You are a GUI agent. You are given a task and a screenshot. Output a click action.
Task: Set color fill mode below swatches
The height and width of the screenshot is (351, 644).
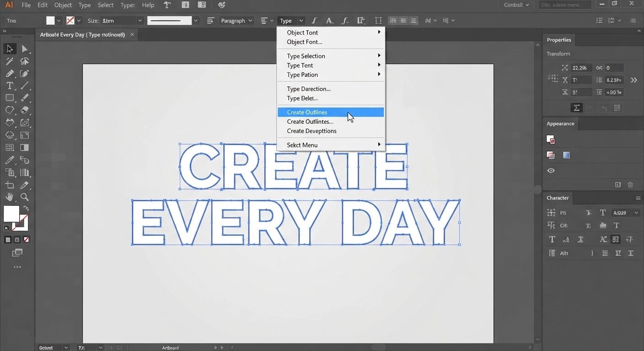pos(8,239)
